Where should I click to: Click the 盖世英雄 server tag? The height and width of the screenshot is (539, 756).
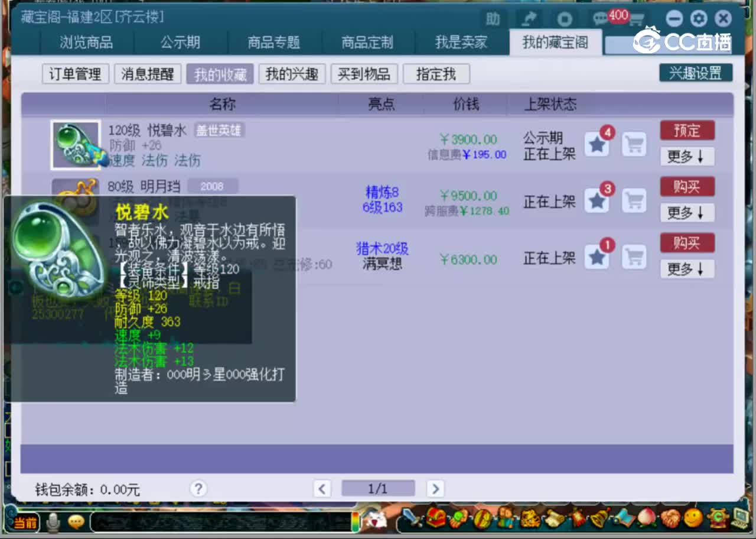pyautogui.click(x=219, y=130)
